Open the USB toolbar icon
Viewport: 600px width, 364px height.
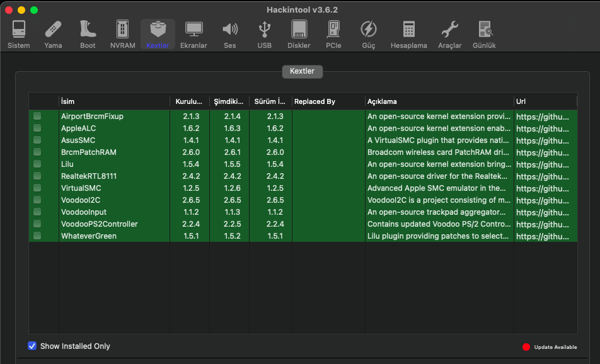click(x=265, y=34)
